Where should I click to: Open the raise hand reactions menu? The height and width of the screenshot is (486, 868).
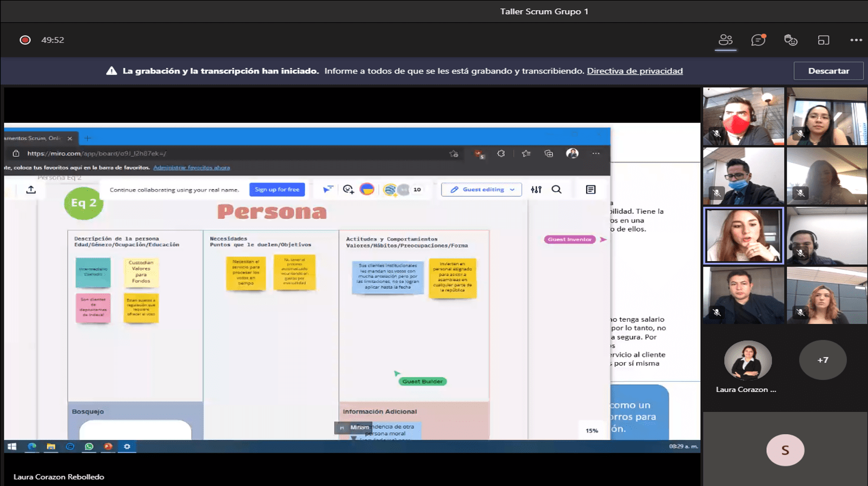click(791, 40)
